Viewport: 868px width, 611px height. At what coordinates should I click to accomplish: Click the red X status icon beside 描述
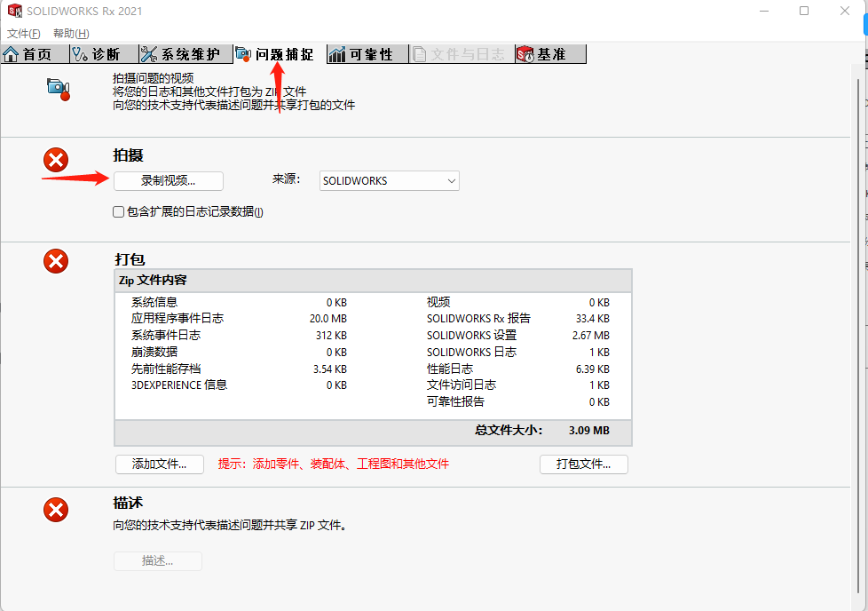56,510
